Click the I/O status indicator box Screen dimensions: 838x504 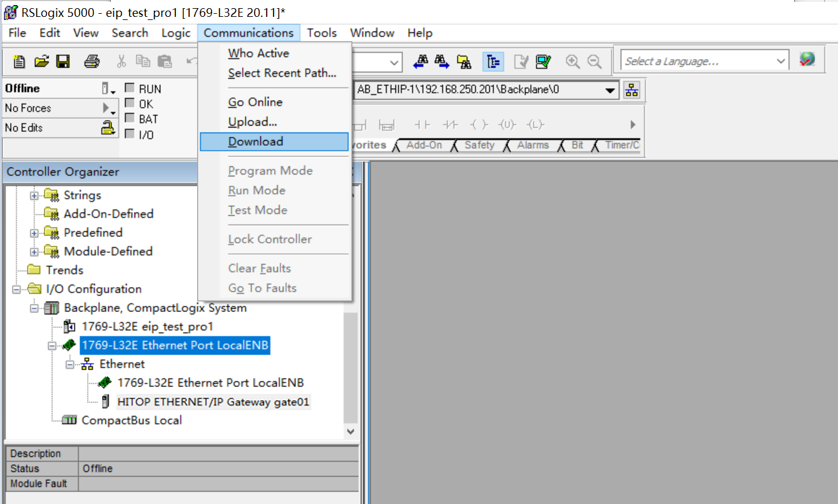click(x=130, y=133)
